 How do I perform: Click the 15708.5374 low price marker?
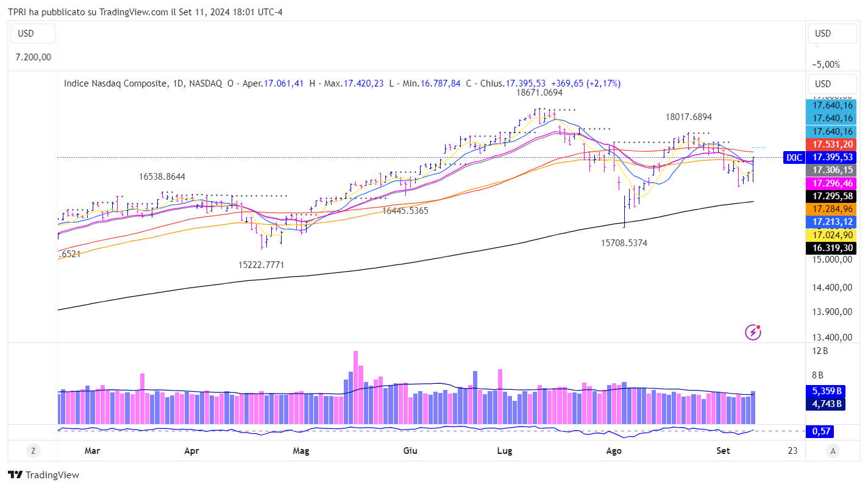pos(624,242)
